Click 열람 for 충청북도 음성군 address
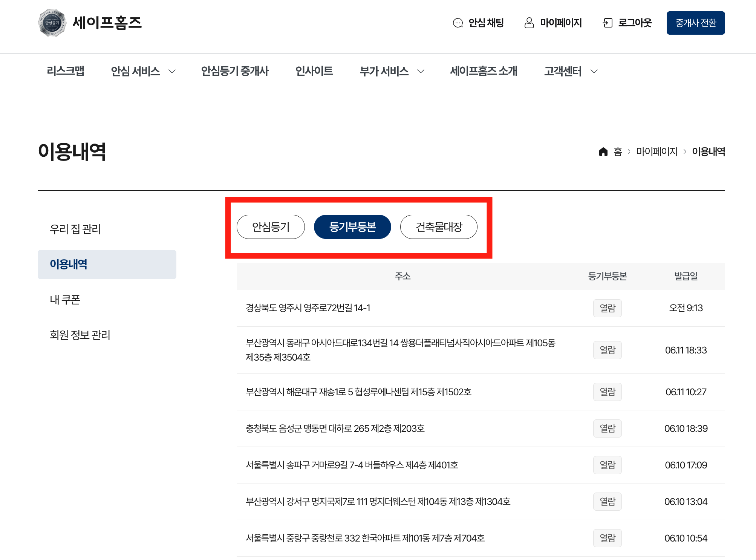 pyautogui.click(x=608, y=428)
